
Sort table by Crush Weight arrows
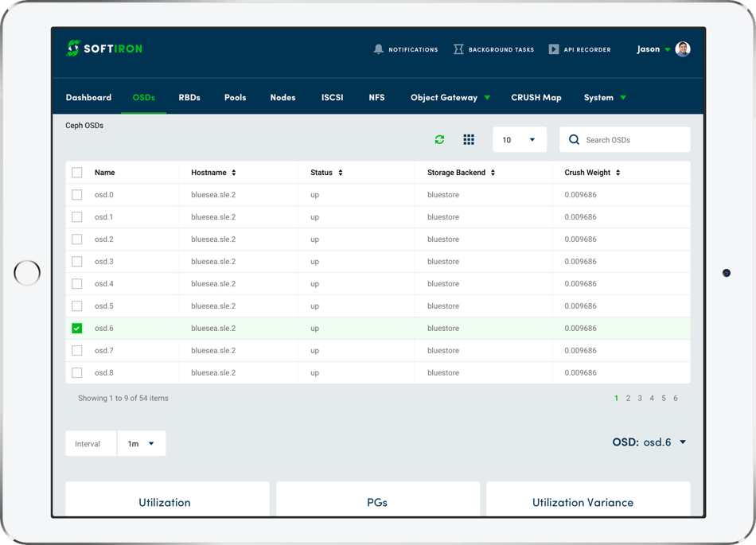[x=618, y=173]
